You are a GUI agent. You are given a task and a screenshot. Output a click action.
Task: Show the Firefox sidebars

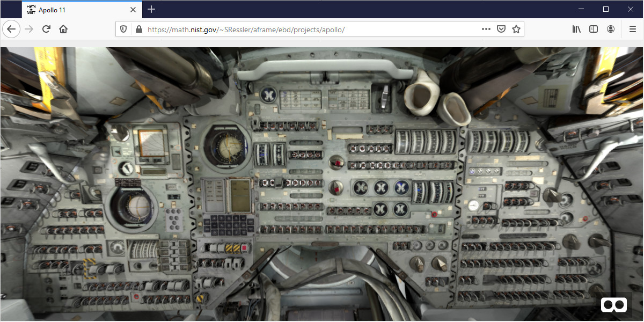pyautogui.click(x=594, y=29)
